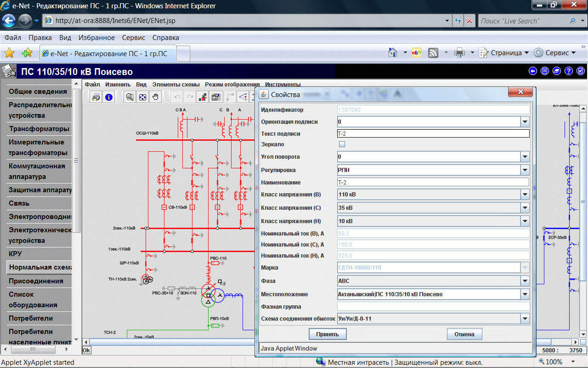Expand the Фаза dropdown showing ABC

point(525,281)
